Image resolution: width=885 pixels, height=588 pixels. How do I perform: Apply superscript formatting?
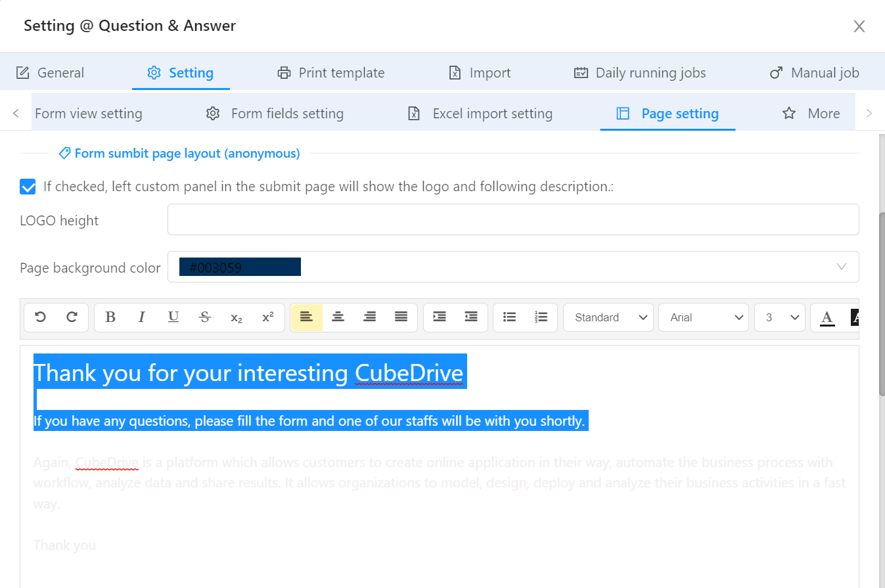[x=268, y=317]
